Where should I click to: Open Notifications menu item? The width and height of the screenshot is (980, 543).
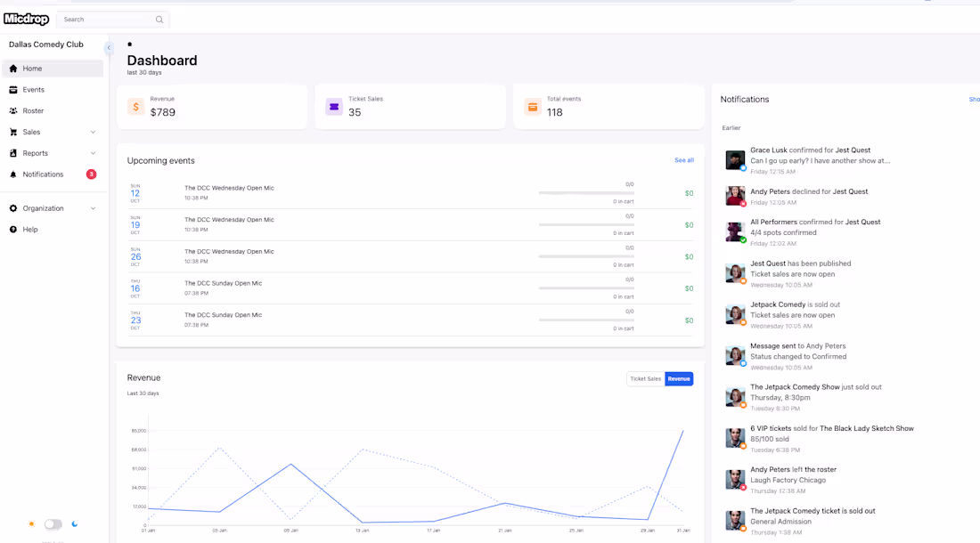click(x=53, y=174)
